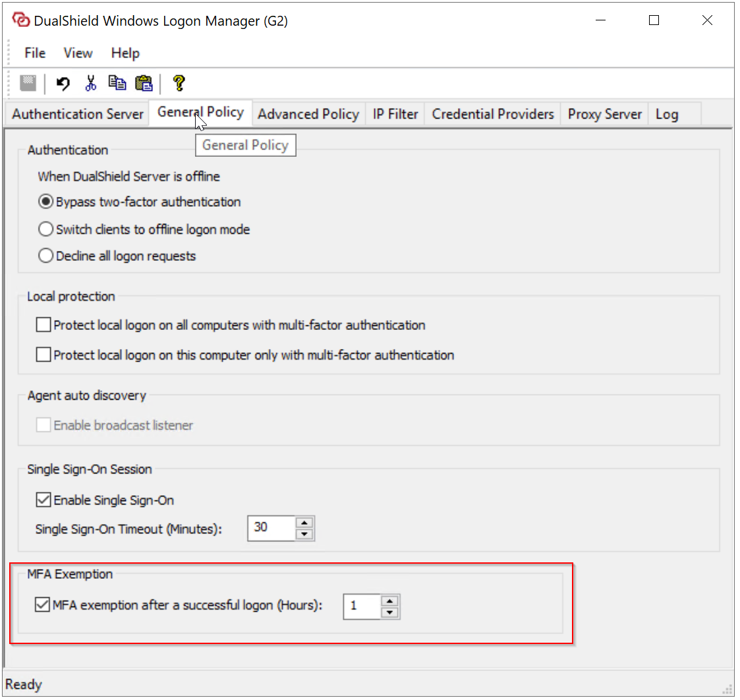Disable the Enable Single Sign-On checkbox
740x700 pixels.
click(43, 500)
